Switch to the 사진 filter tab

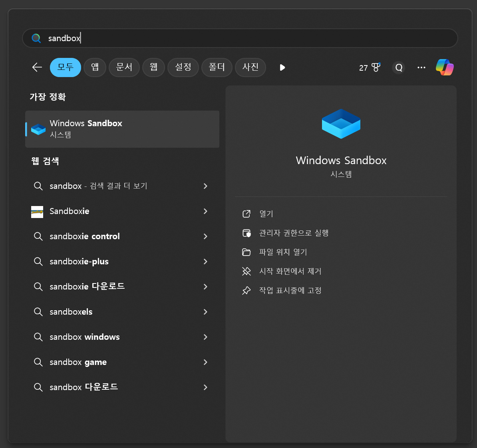pos(250,67)
